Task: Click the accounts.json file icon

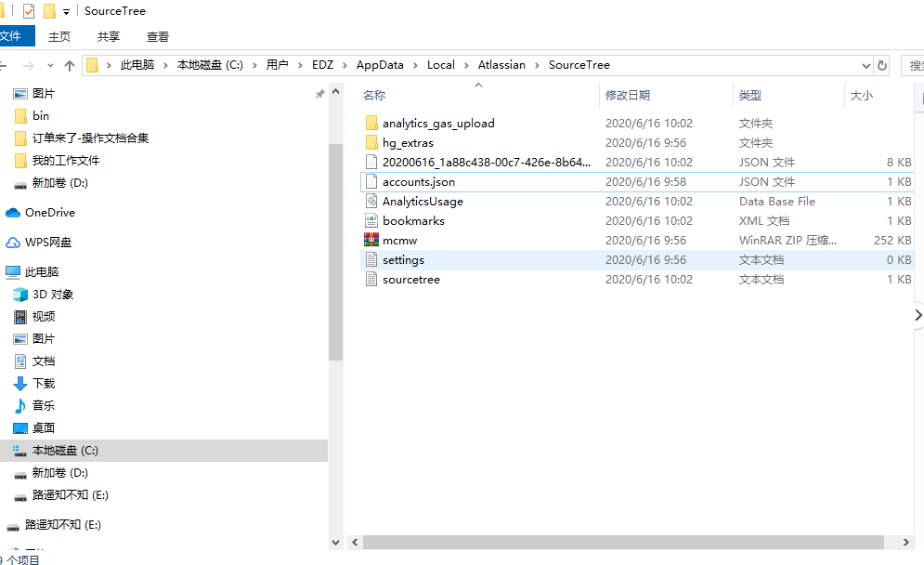Action: tap(371, 181)
